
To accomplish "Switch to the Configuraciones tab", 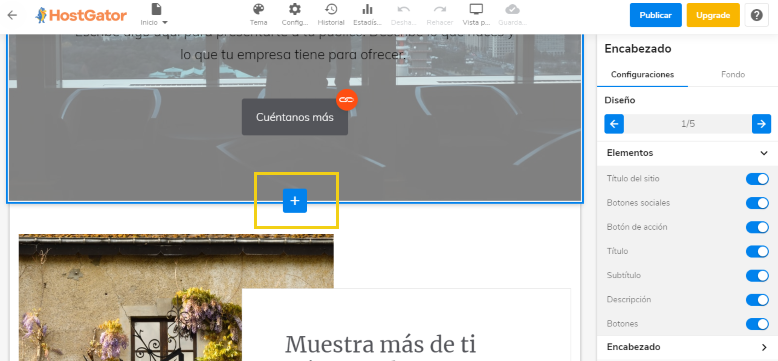I will click(x=642, y=74).
